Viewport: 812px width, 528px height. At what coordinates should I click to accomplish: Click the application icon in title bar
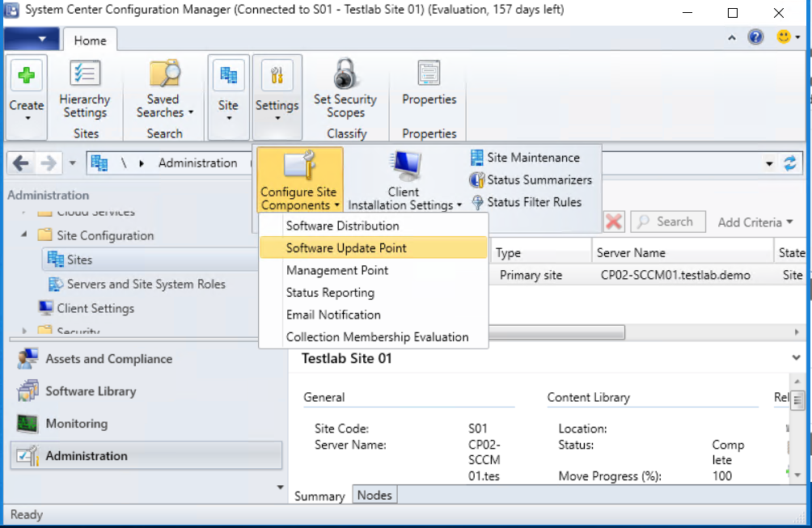pyautogui.click(x=11, y=10)
